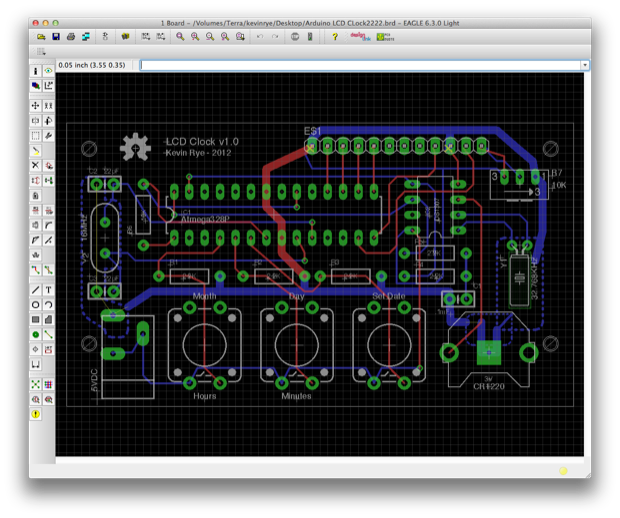Image resolution: width=620 pixels, height=518 pixels.
Task: Run a script with the SCR icon
Action: click(x=146, y=37)
